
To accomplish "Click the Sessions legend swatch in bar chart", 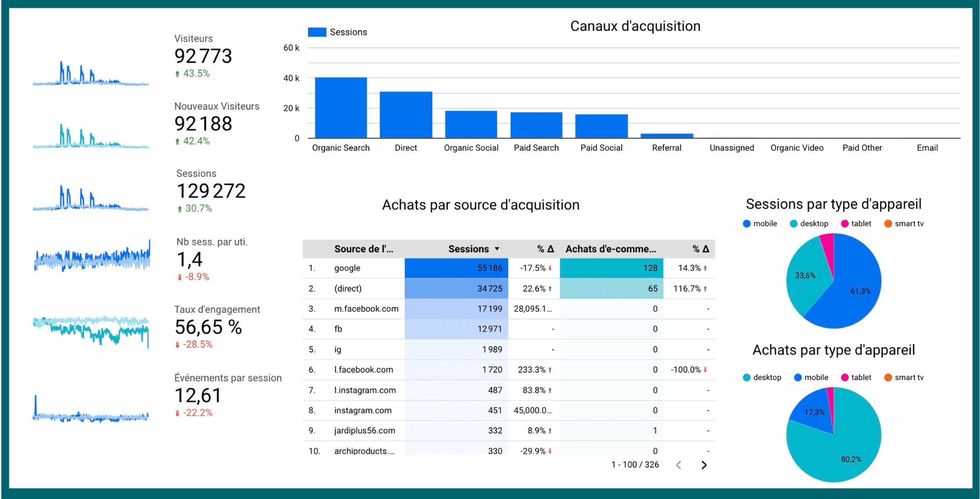I will pyautogui.click(x=317, y=32).
